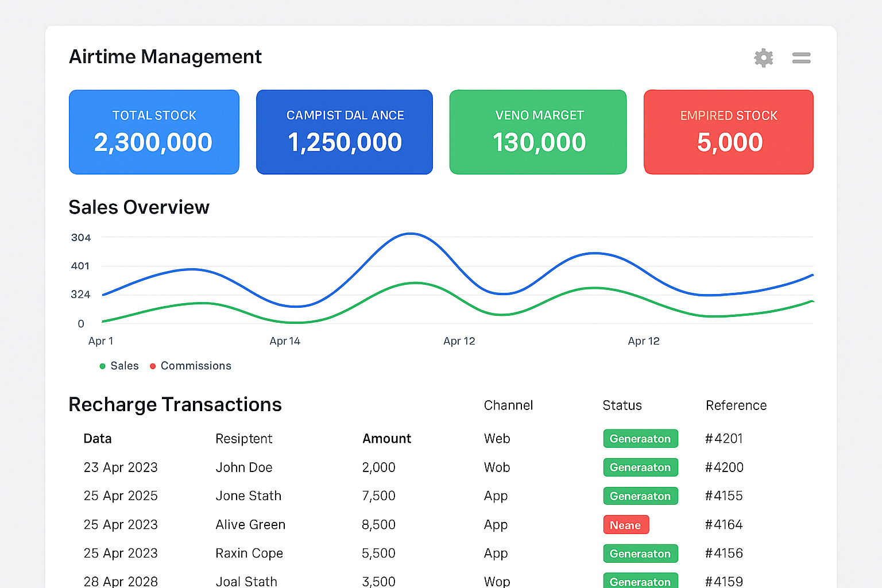This screenshot has width=882, height=588.
Task: Open the settings gear icon
Action: click(x=763, y=57)
